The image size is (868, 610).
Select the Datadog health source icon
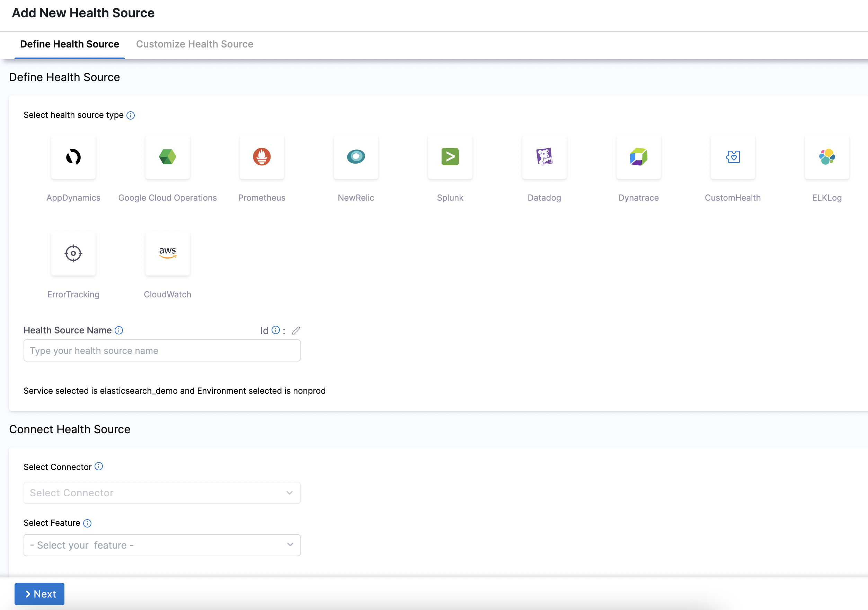point(544,157)
